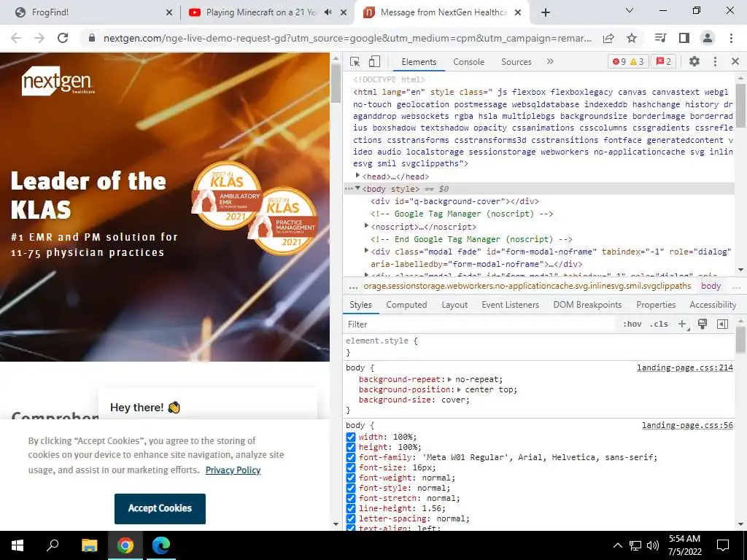Click the Accept Cookies button
The height and width of the screenshot is (560, 747).
tap(160, 508)
